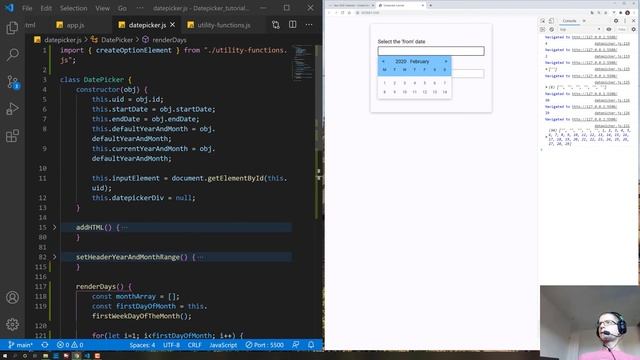
Task: Click the Live Server 'Port : 5500' status item
Action: point(264,345)
